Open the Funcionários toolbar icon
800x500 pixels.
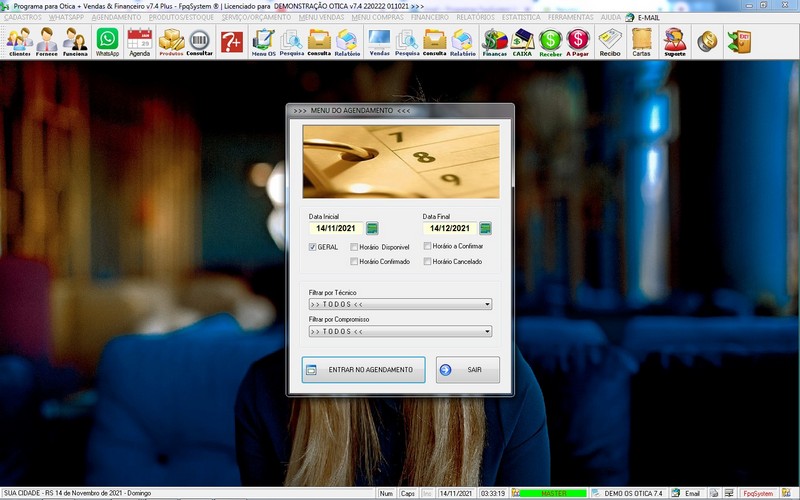(x=75, y=42)
